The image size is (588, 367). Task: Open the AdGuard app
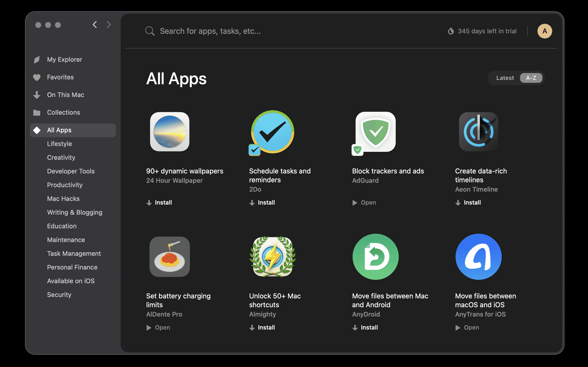(x=364, y=203)
